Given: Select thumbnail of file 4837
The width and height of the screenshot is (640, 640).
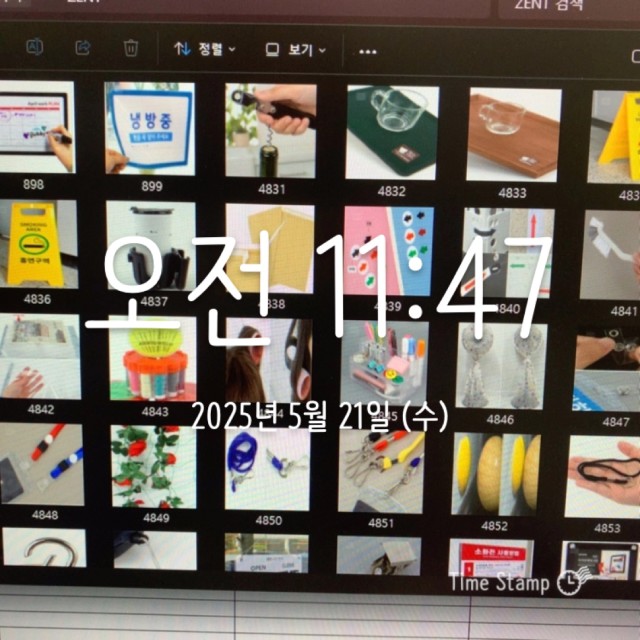Looking at the screenshot, I should (x=151, y=246).
